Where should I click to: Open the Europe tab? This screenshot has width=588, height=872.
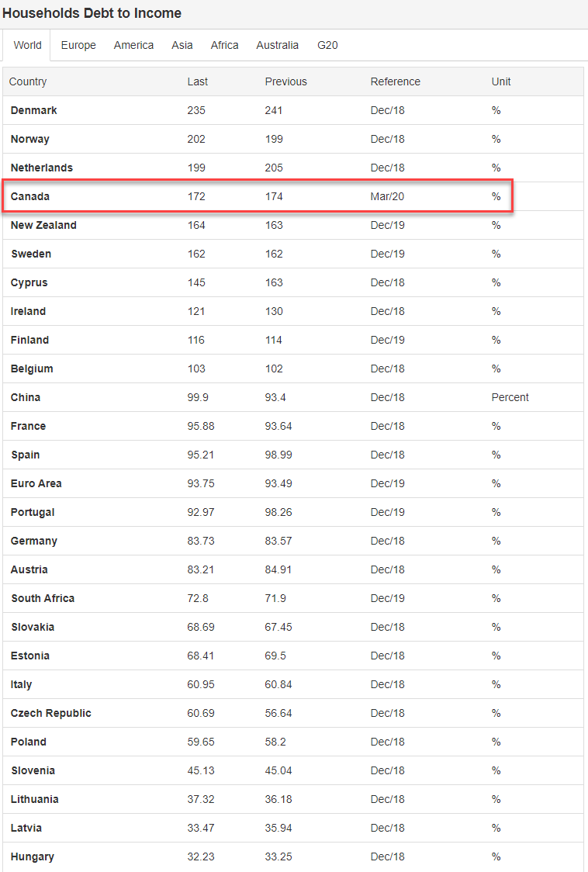[x=78, y=45]
